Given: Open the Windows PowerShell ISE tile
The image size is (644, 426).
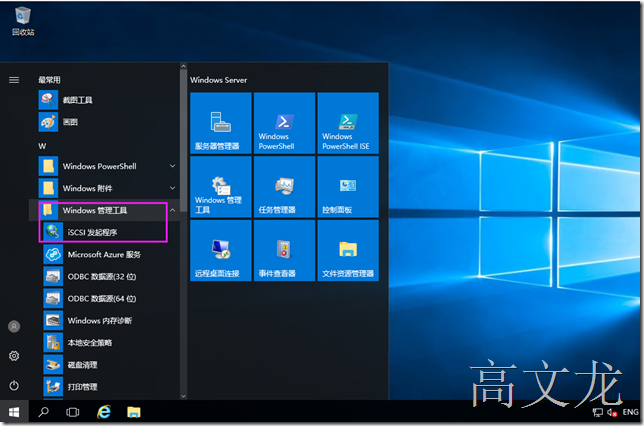Looking at the screenshot, I should 348,123.
